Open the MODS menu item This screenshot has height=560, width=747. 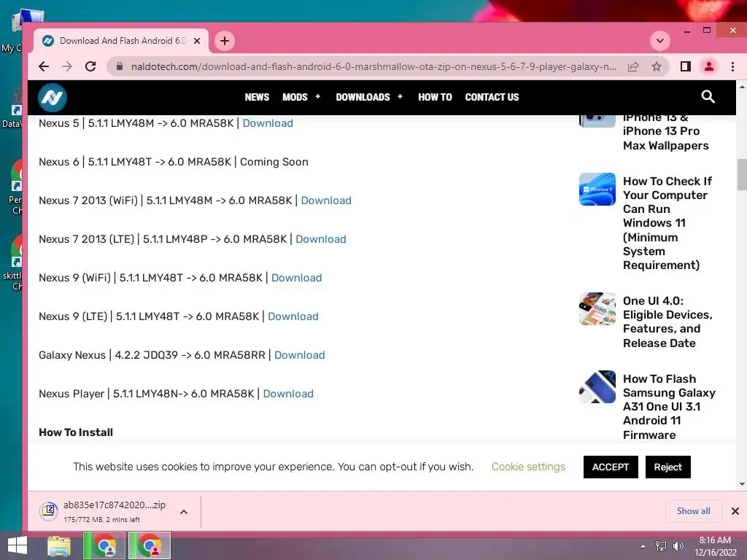[295, 97]
